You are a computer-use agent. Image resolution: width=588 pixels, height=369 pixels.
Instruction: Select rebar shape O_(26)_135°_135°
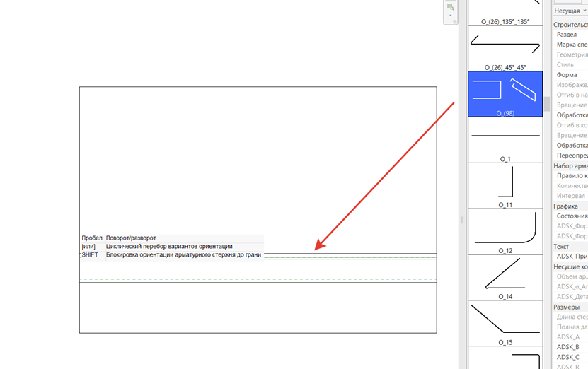pyautogui.click(x=505, y=12)
